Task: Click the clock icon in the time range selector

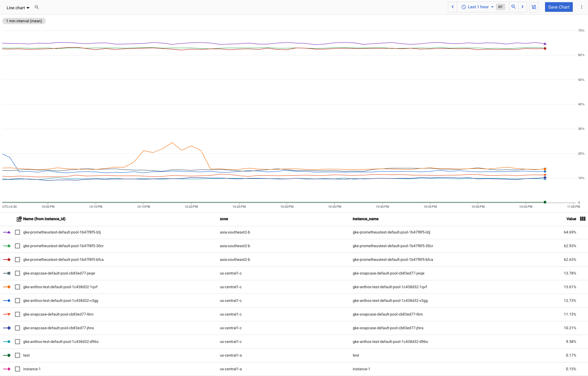Action: [463, 7]
